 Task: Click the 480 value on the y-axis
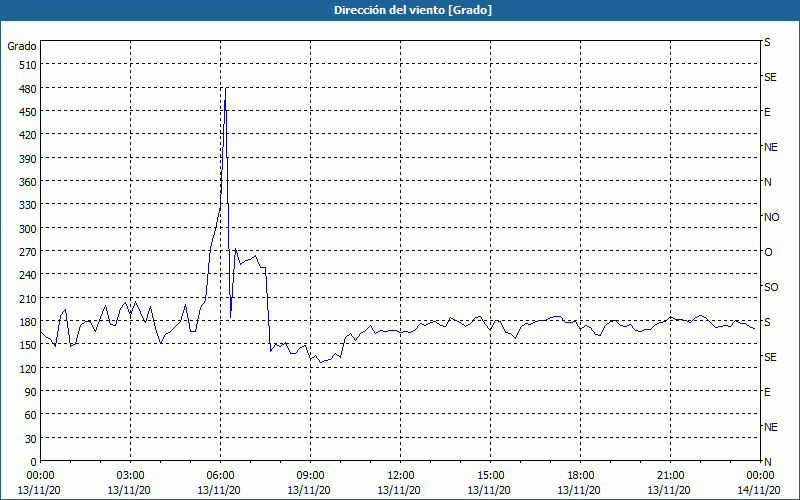28,89
